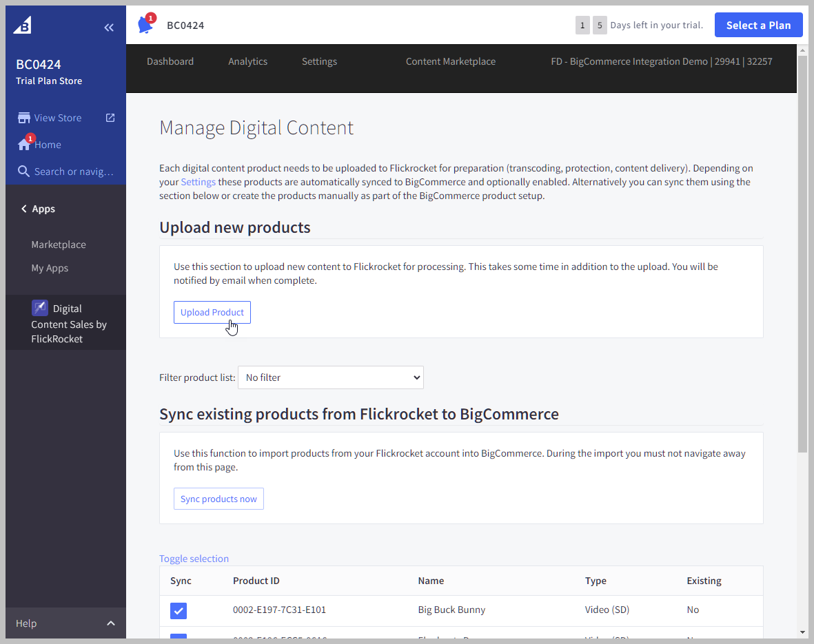Open the Filter product list dropdown
This screenshot has width=814, height=644.
(330, 377)
